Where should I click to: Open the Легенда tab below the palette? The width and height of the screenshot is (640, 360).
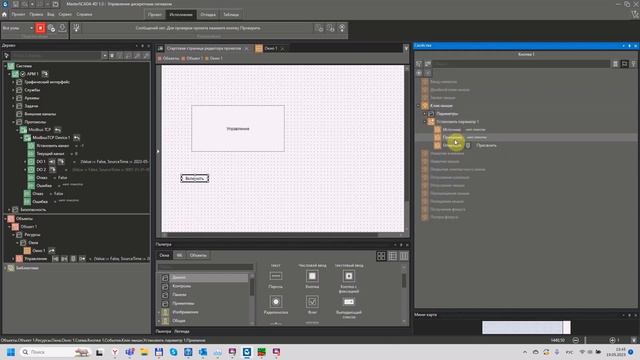click(182, 331)
